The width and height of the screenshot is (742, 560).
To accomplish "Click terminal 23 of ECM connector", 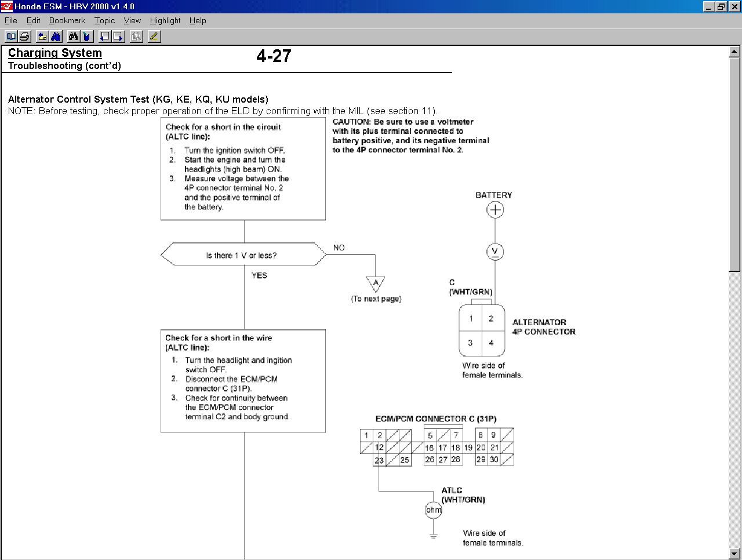I will tap(379, 460).
